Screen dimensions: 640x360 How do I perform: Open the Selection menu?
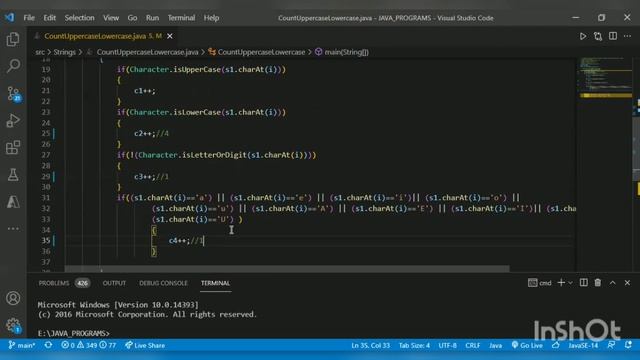coord(79,18)
